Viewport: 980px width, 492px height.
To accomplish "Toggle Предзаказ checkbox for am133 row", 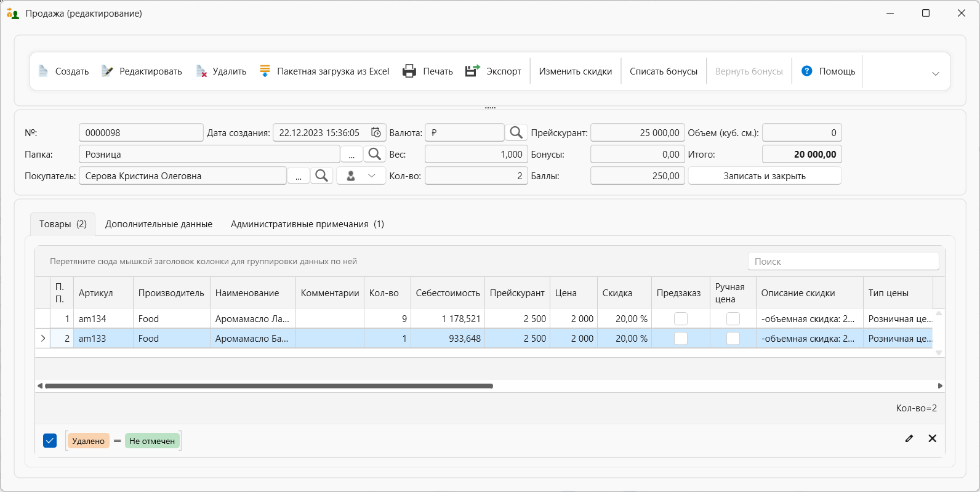I will coord(681,339).
